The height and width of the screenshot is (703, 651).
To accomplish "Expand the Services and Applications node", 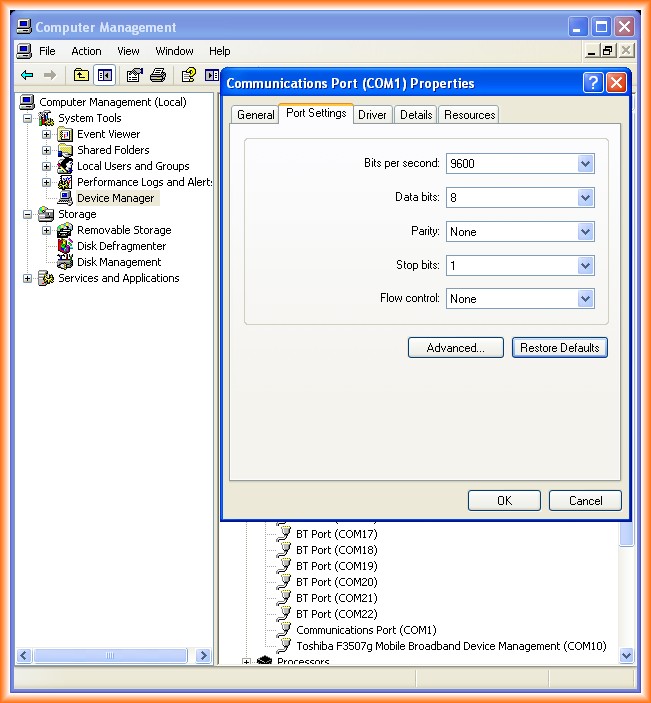I will point(28,278).
